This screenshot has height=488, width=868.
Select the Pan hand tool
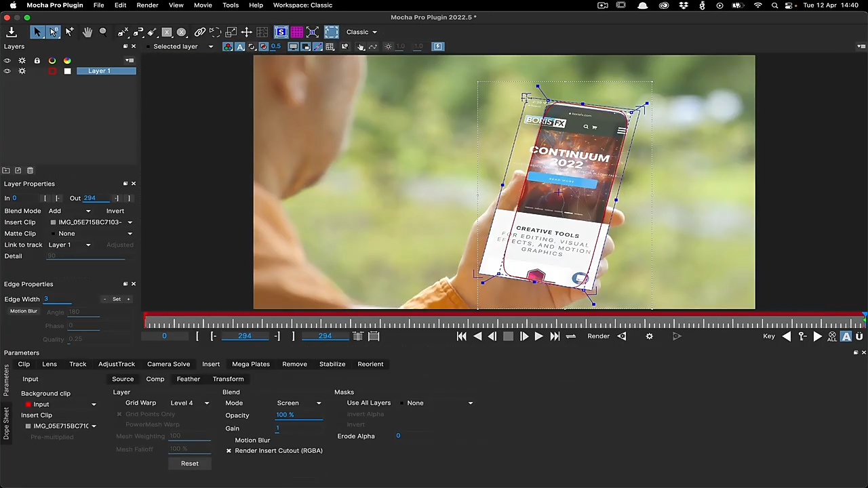pyautogui.click(x=87, y=32)
